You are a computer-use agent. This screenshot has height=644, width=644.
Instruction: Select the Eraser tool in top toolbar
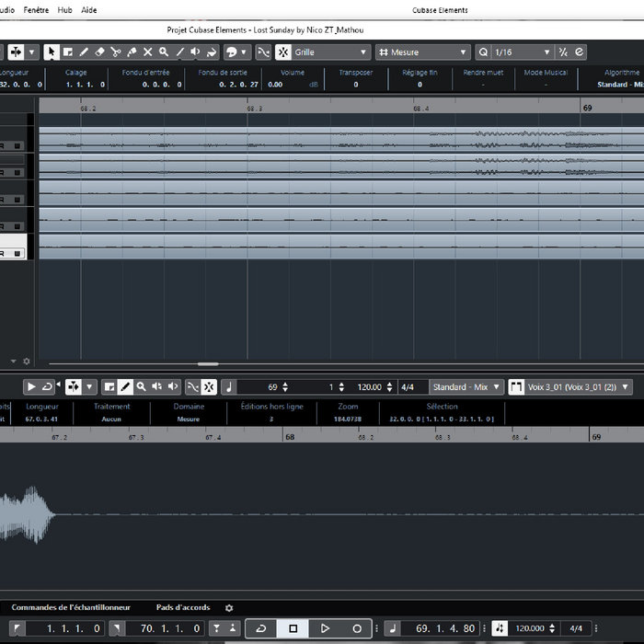[x=99, y=52]
